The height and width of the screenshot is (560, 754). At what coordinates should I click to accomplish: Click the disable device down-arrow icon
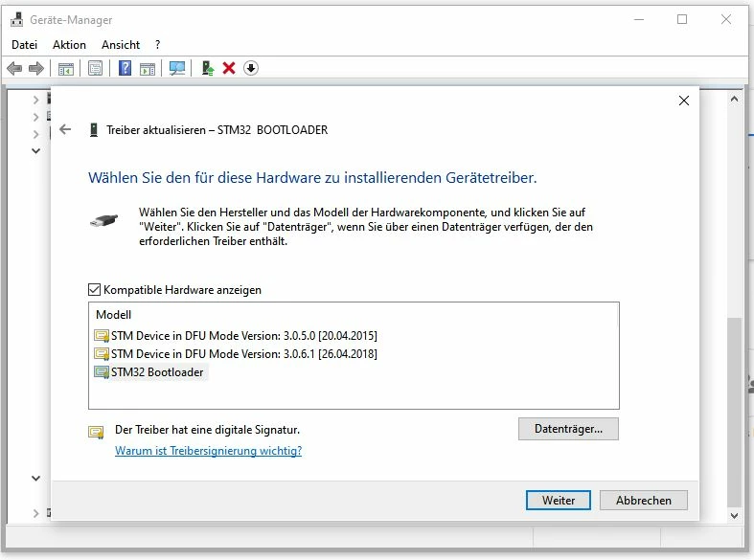pos(250,68)
